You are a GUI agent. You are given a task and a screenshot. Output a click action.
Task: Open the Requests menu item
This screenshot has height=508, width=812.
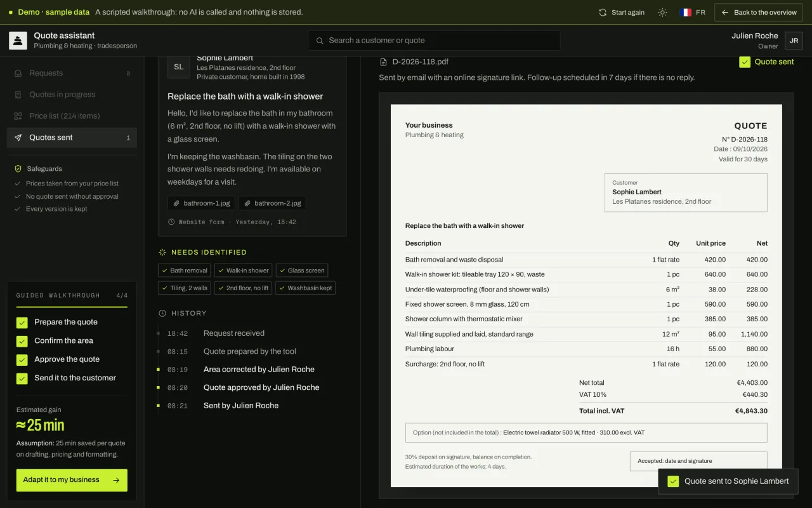point(72,74)
